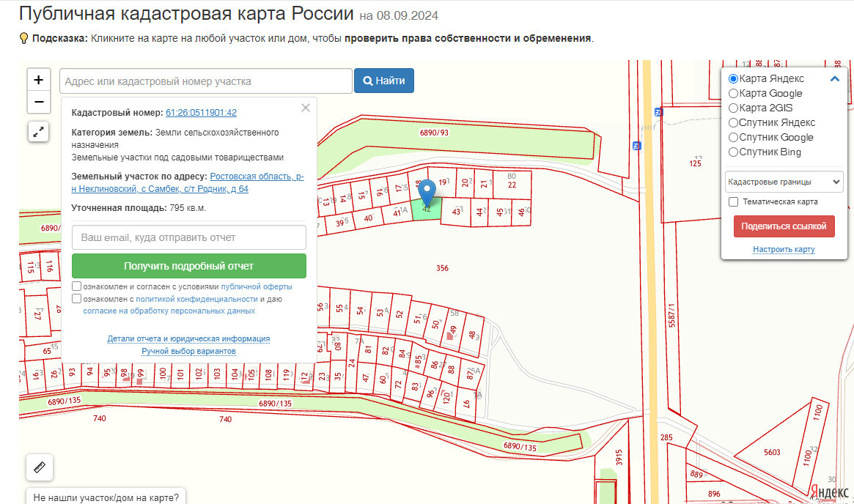854x504 pixels.
Task: Select Спутник Google radio option
Action: click(733, 138)
